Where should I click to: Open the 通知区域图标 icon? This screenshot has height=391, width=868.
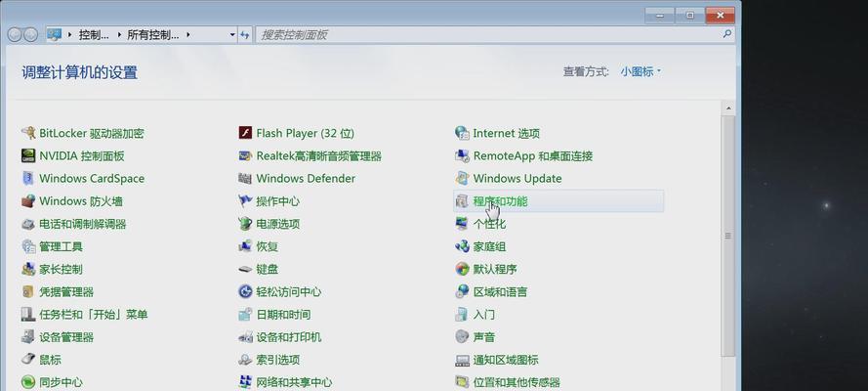coord(462,360)
